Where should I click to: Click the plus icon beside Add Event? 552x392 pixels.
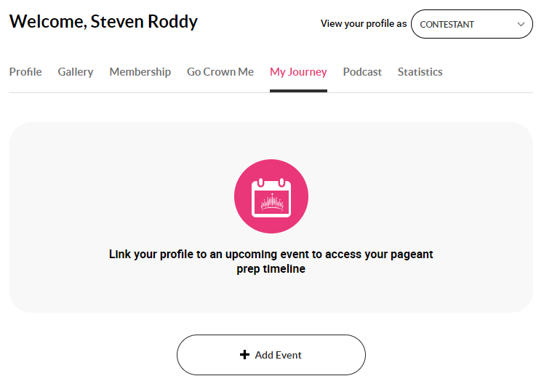point(244,355)
